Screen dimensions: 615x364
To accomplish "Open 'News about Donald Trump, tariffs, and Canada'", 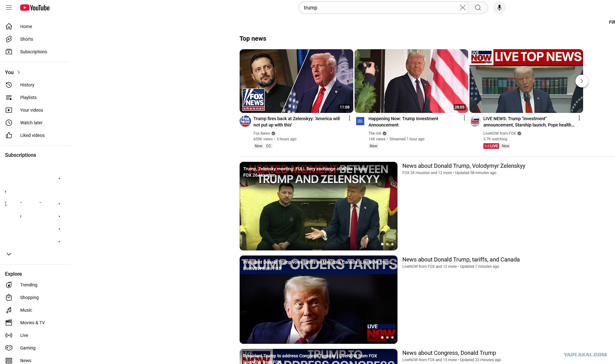I will point(461,260).
